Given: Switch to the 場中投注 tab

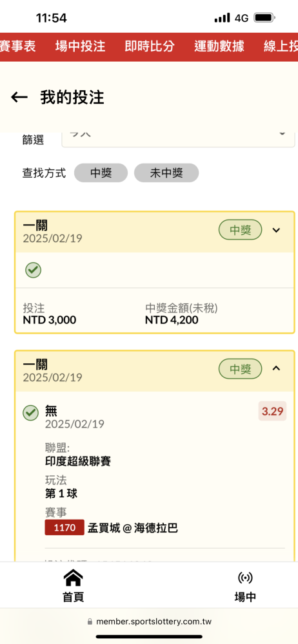Looking at the screenshot, I should tap(80, 47).
